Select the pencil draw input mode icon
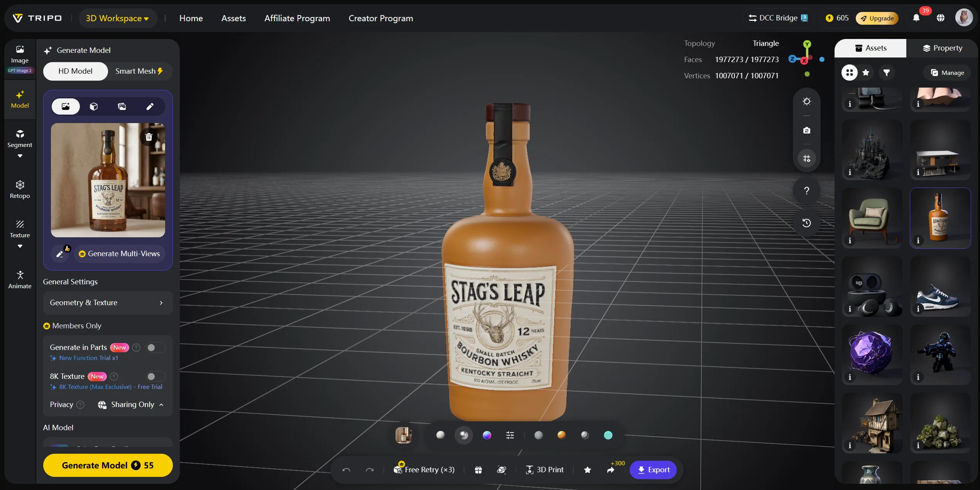 (x=150, y=106)
